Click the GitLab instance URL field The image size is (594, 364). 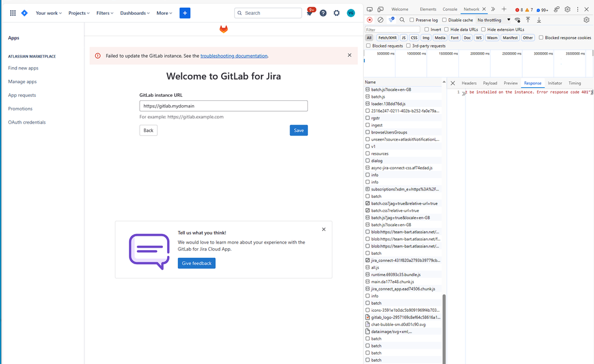tap(224, 106)
